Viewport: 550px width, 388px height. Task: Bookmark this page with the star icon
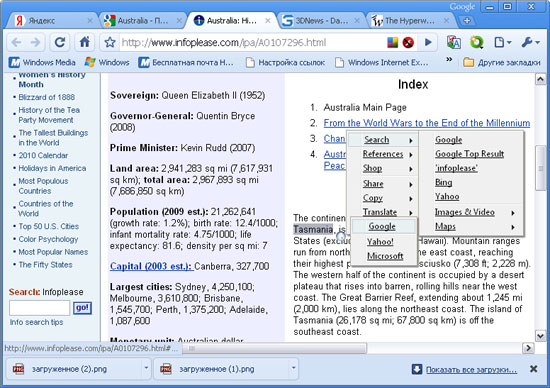click(110, 43)
